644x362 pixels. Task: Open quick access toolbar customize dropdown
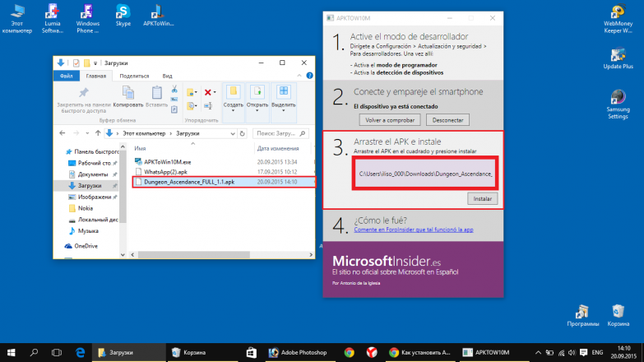pos(95,63)
